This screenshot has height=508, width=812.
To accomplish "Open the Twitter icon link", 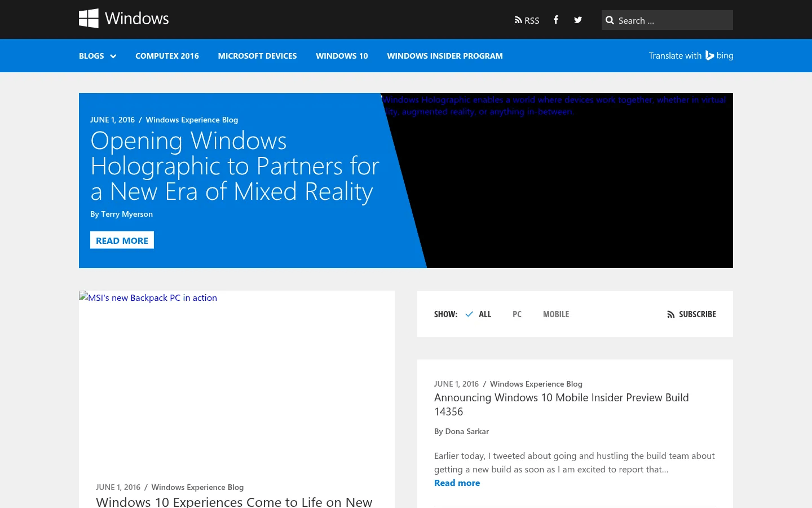I will [x=578, y=20].
